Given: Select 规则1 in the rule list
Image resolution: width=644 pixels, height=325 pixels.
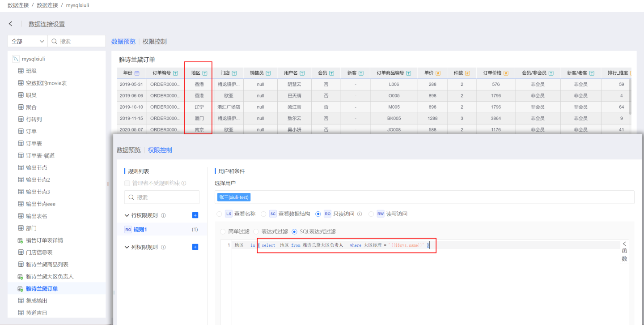Looking at the screenshot, I should coord(140,230).
